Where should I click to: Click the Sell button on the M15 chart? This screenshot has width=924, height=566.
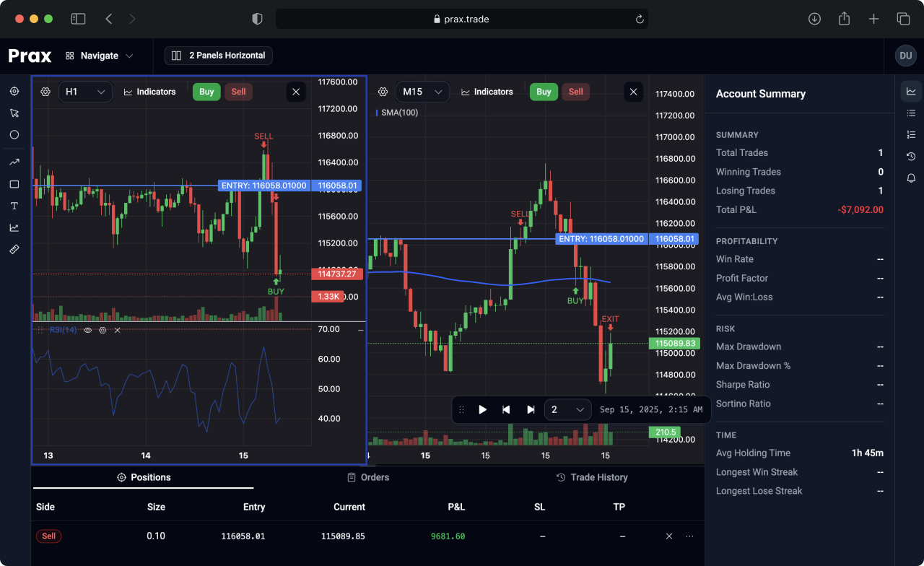tap(575, 92)
